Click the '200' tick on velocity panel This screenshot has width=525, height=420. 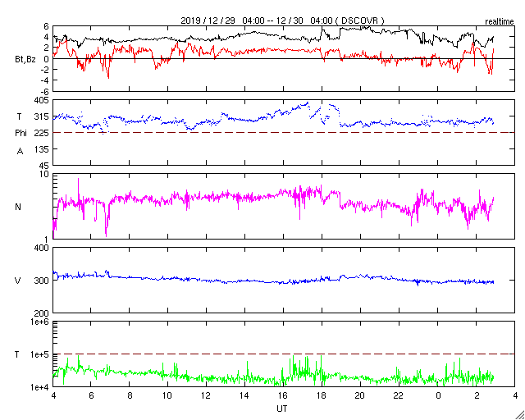pyautogui.click(x=43, y=313)
